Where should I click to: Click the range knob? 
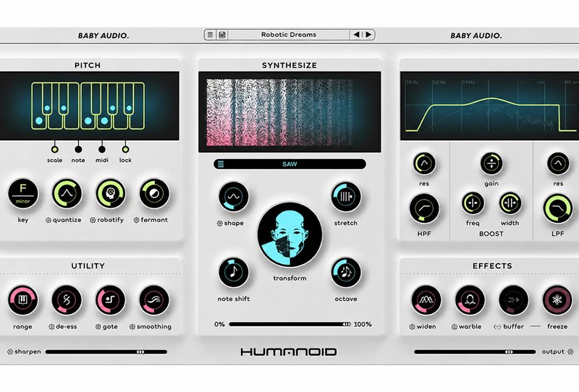23,300
